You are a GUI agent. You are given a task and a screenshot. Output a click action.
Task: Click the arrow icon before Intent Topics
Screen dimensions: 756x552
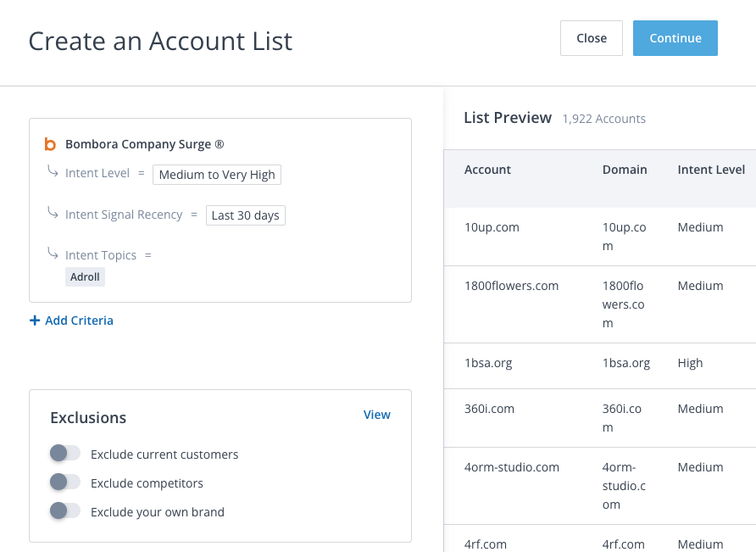click(x=53, y=254)
